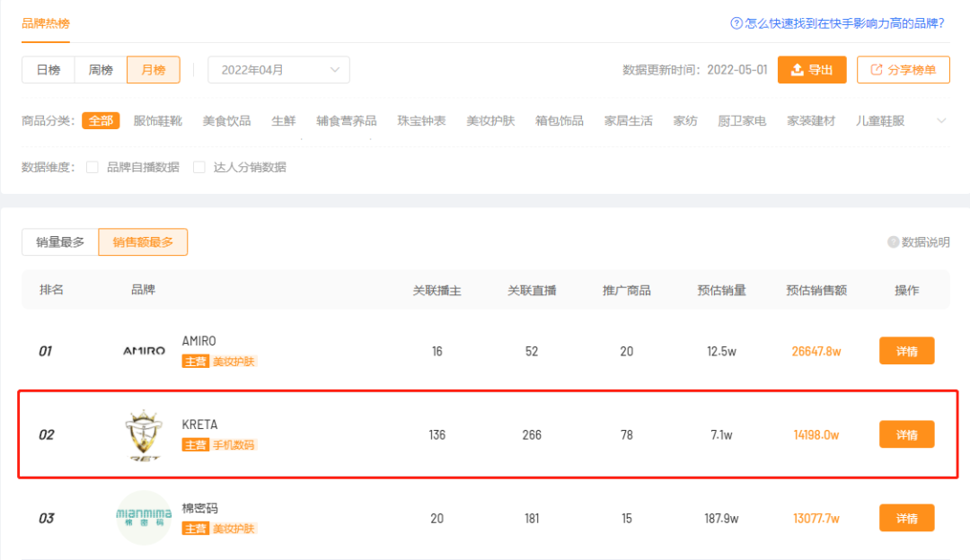Click the 棉密码 brand name
Viewport: 970px width, 560px height.
pyautogui.click(x=199, y=509)
